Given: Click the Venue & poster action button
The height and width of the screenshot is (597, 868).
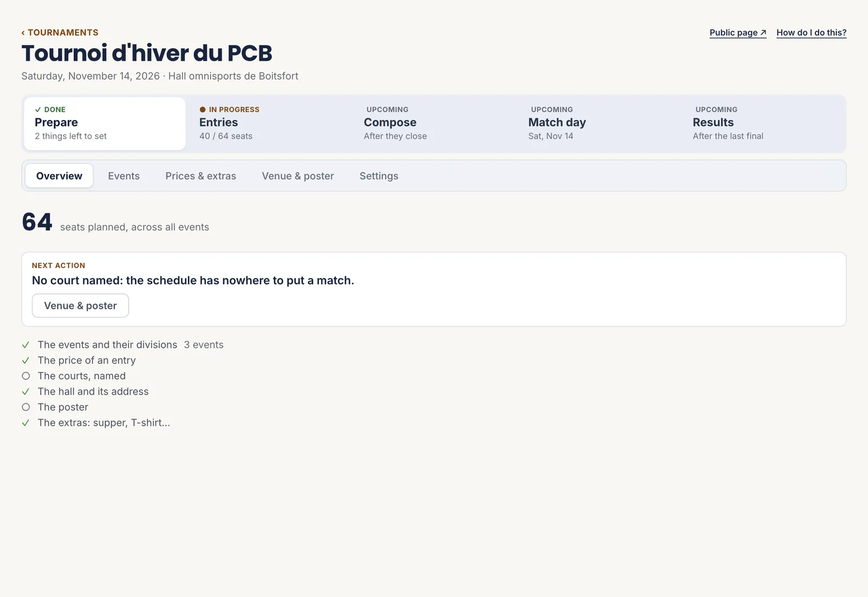Looking at the screenshot, I should [80, 306].
